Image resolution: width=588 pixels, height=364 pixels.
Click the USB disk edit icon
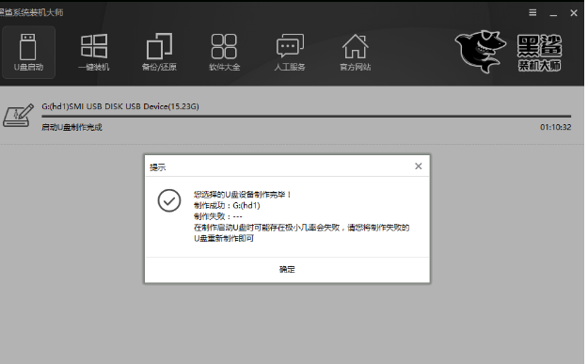tap(18, 116)
